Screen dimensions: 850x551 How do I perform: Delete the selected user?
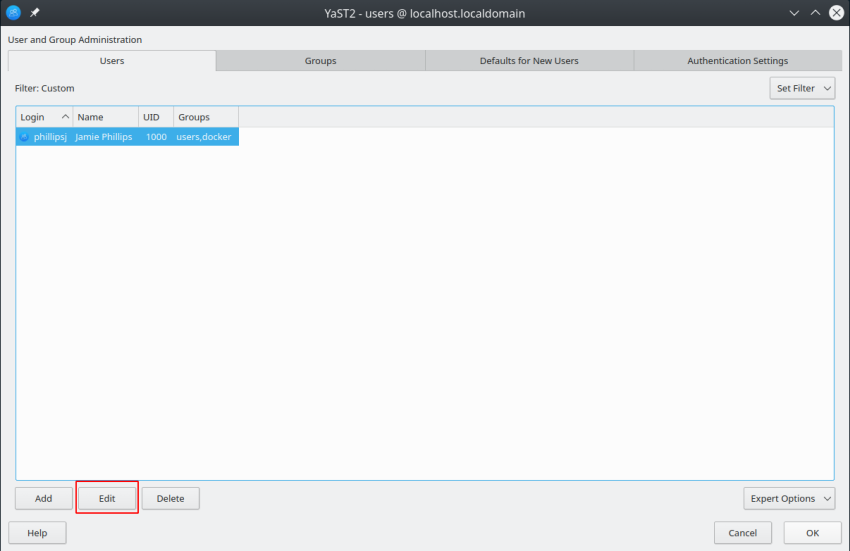(x=171, y=498)
